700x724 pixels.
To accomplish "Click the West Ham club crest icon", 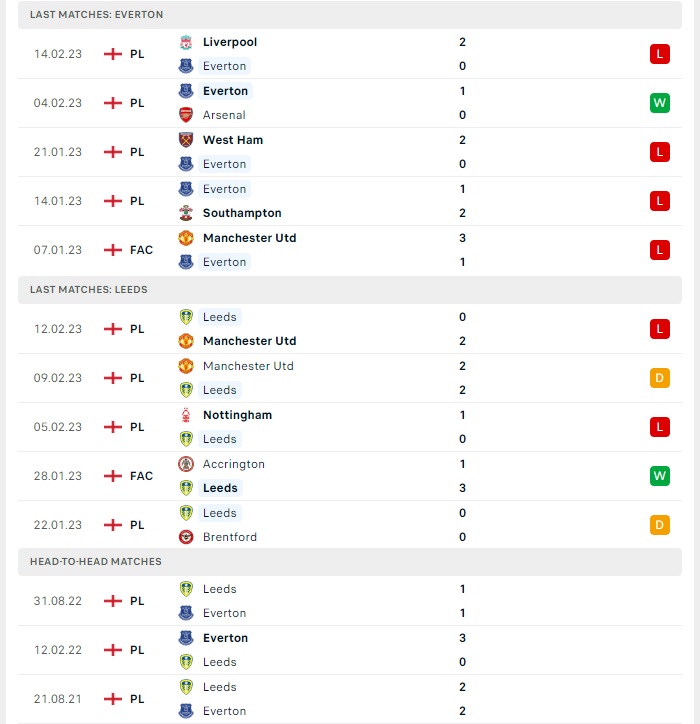I will tap(186, 140).
